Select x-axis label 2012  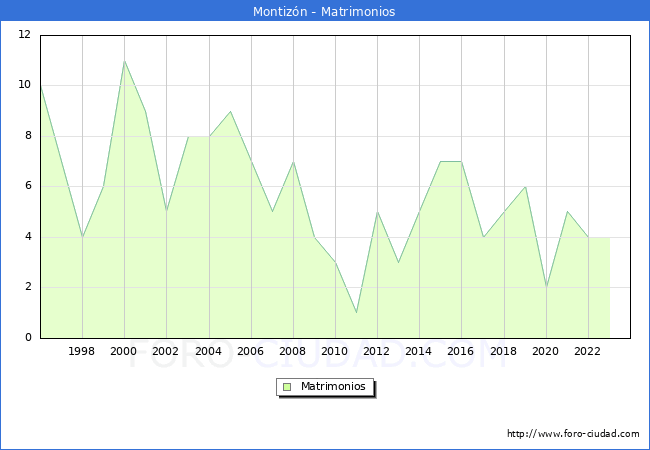(376, 351)
